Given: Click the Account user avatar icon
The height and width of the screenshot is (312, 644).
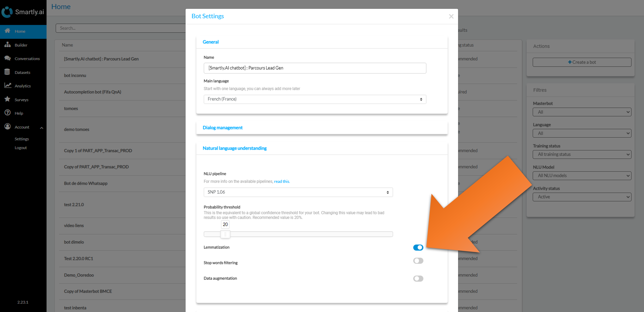Looking at the screenshot, I should click(7, 127).
